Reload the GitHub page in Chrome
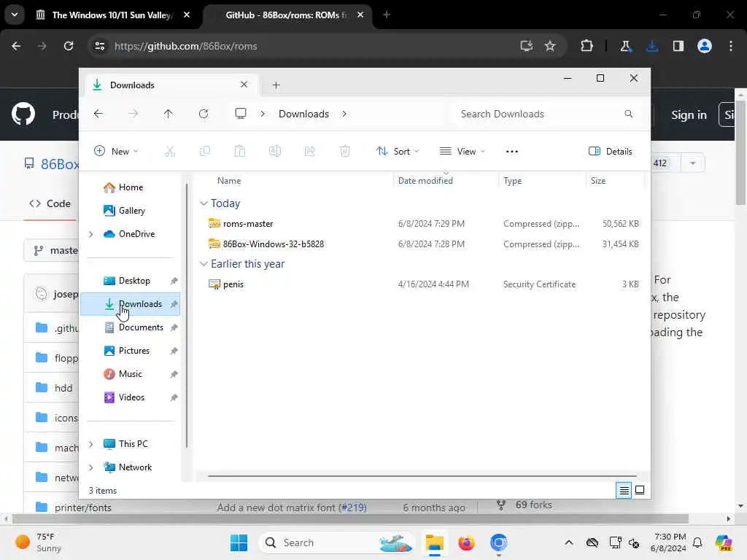The height and width of the screenshot is (560, 747). pos(69,46)
